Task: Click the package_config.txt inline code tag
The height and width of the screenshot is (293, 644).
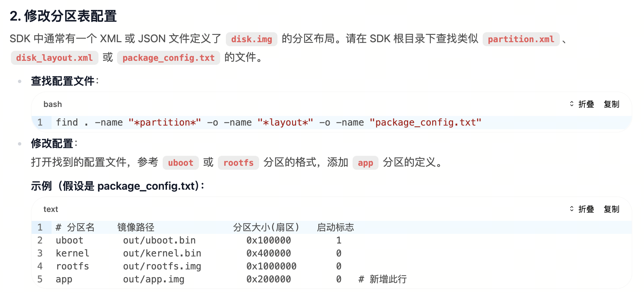Action: pos(168,58)
